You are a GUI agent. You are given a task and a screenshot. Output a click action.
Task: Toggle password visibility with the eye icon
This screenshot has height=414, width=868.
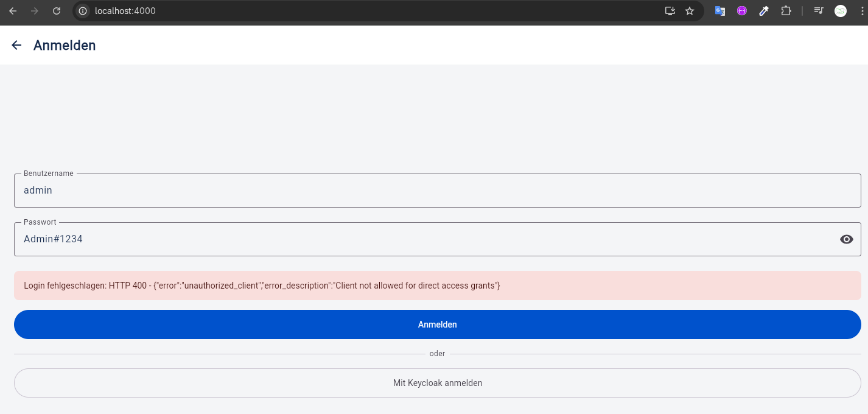(846, 239)
